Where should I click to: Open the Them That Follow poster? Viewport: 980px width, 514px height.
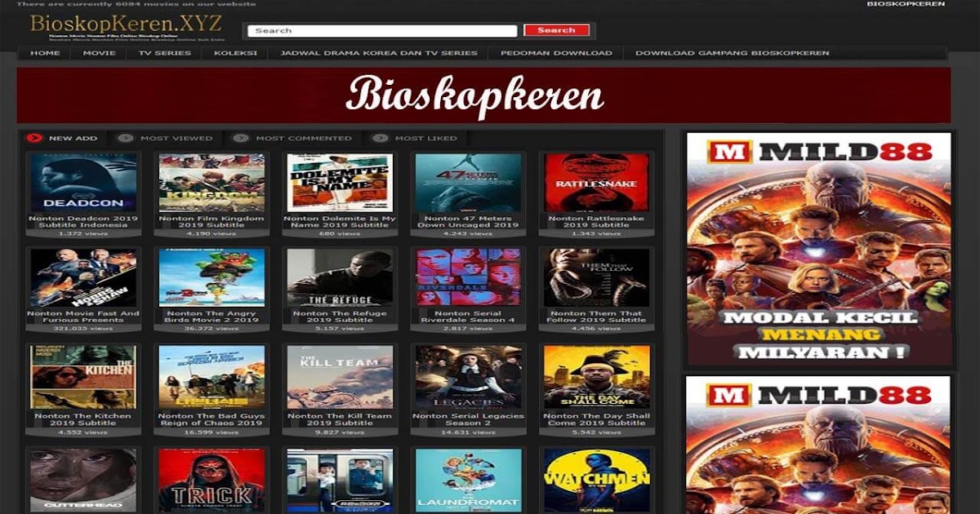point(596,277)
